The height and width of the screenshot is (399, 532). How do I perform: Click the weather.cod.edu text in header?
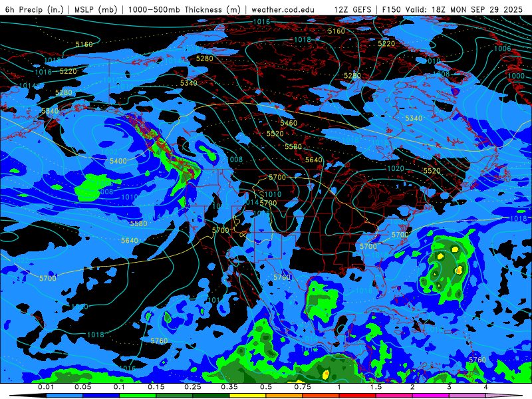pyautogui.click(x=283, y=9)
